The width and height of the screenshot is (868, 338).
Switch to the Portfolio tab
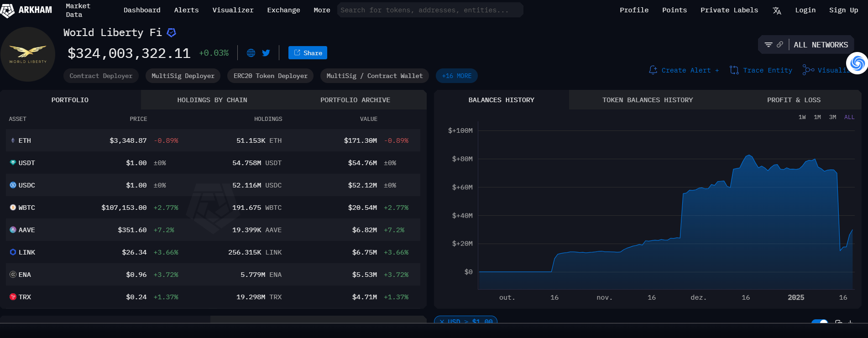(70, 100)
